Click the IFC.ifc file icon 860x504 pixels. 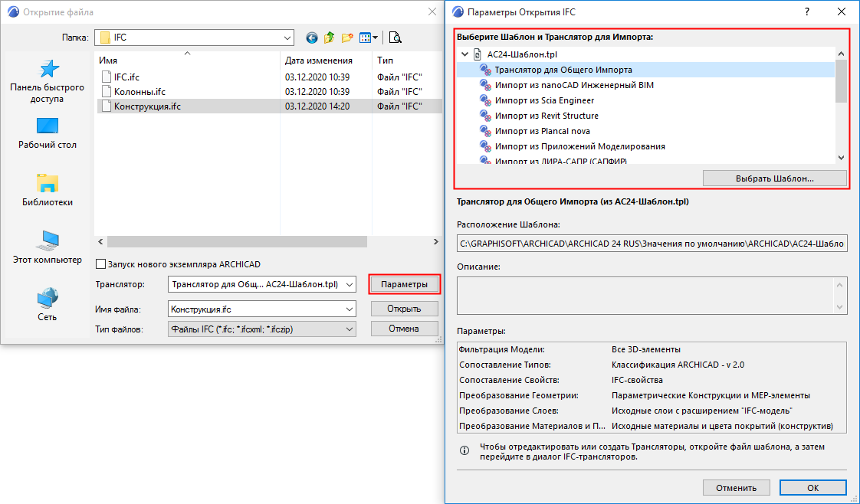point(107,77)
